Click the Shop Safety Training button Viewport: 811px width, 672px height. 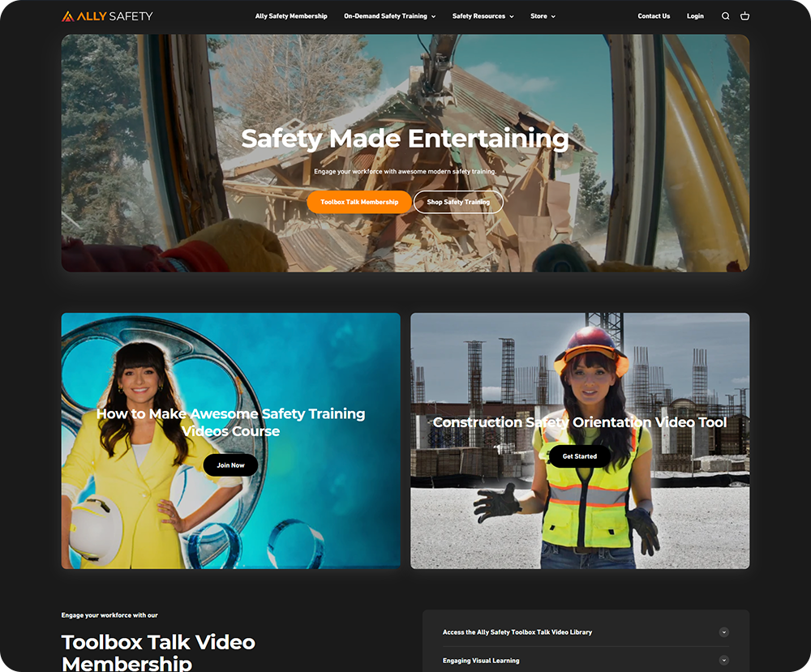click(x=458, y=202)
